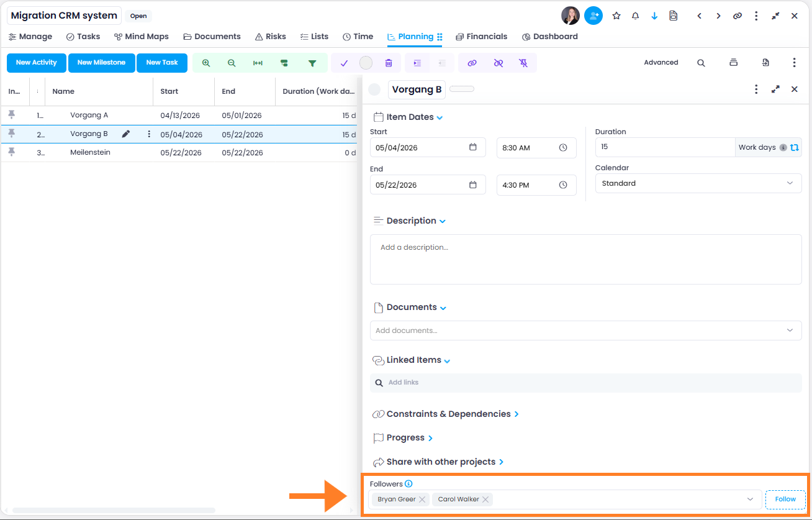Click the New Activity button
Viewport: 812px width, 520px height.
coord(37,63)
